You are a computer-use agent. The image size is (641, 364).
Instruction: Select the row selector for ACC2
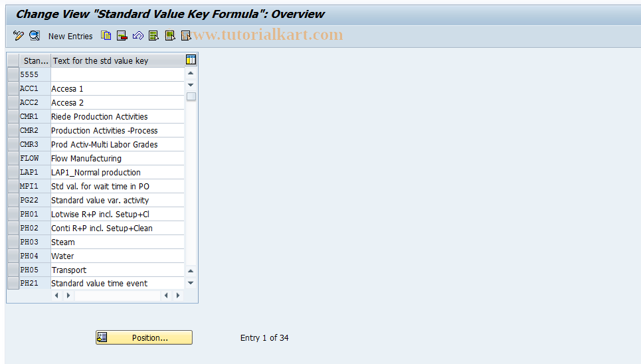[x=13, y=102]
